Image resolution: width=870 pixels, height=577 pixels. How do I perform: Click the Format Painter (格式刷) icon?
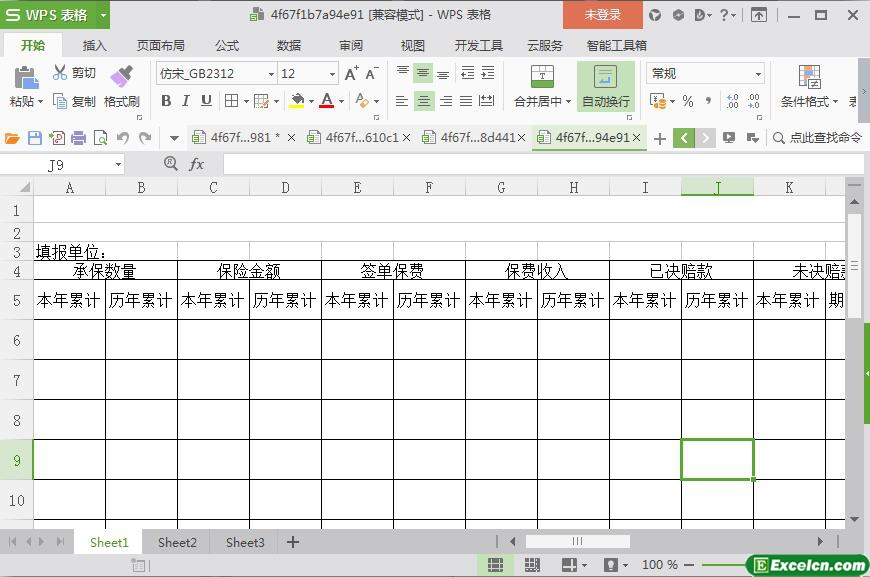[x=121, y=78]
